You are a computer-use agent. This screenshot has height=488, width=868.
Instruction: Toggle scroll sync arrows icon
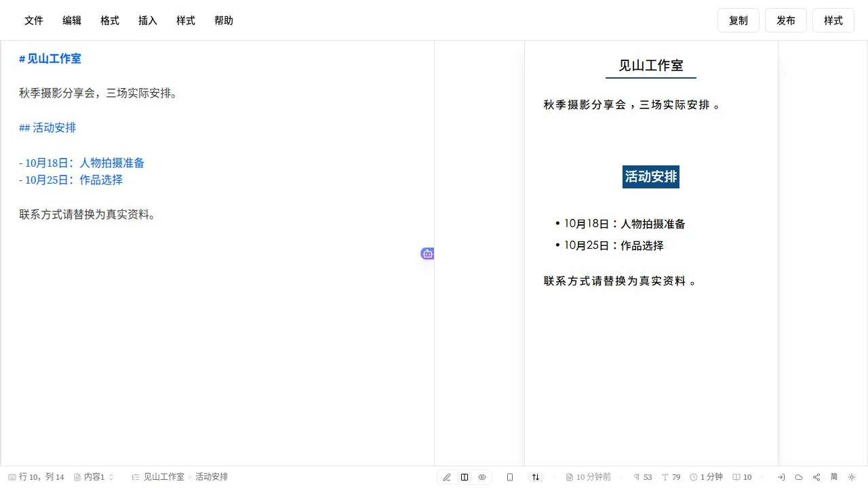(x=536, y=477)
